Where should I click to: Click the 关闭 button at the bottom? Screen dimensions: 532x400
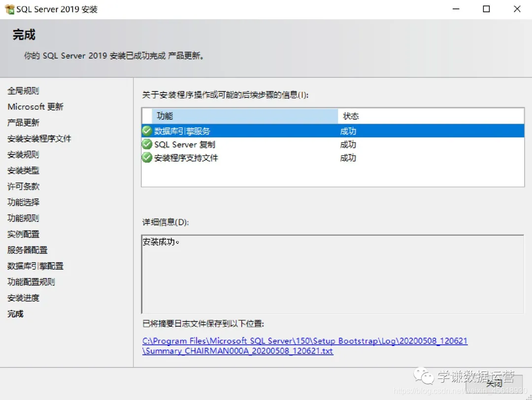(x=494, y=384)
